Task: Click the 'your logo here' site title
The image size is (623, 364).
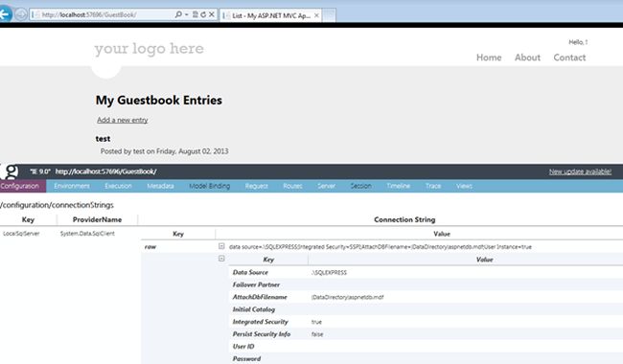Action: tap(149, 49)
